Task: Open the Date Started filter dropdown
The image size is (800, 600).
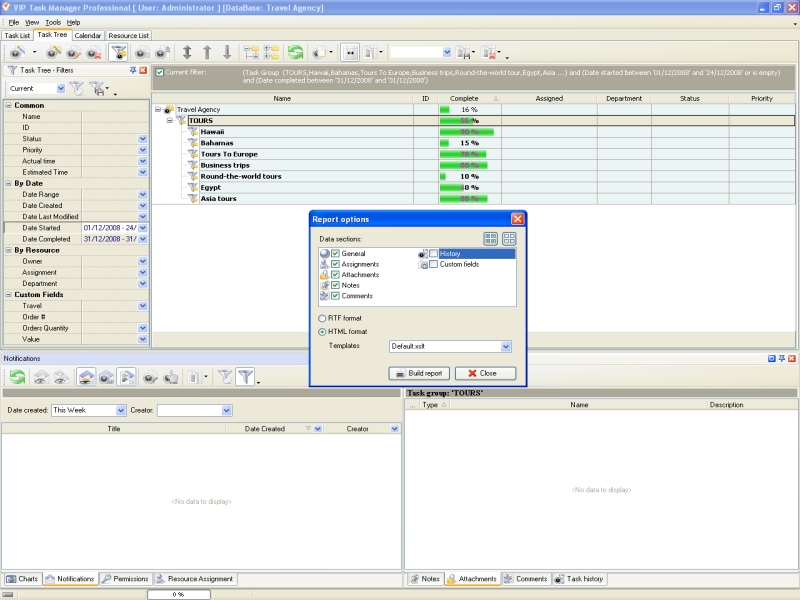Action: click(x=142, y=228)
